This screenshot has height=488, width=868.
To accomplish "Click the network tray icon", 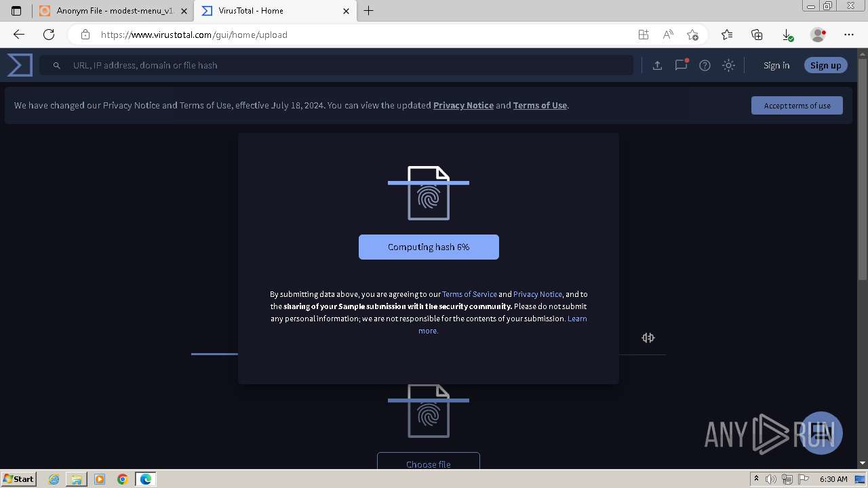I will click(787, 479).
